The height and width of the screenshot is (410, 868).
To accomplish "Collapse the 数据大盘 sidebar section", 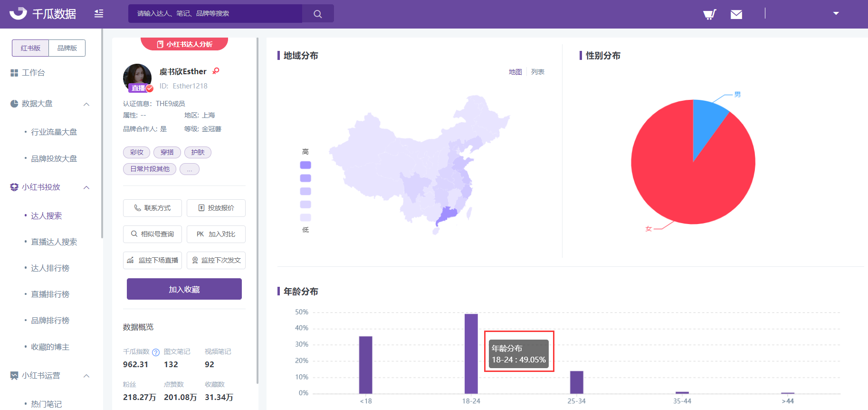I will coord(86,104).
